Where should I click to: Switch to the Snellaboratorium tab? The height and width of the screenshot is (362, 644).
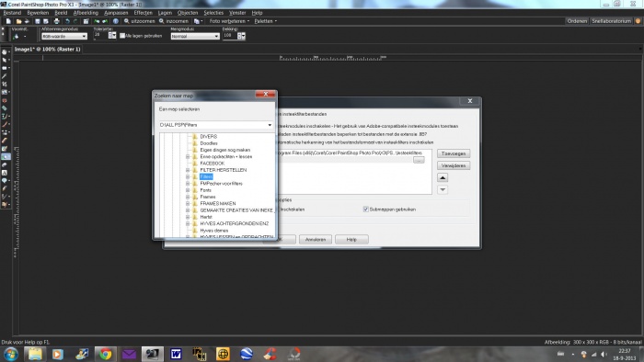click(x=611, y=21)
